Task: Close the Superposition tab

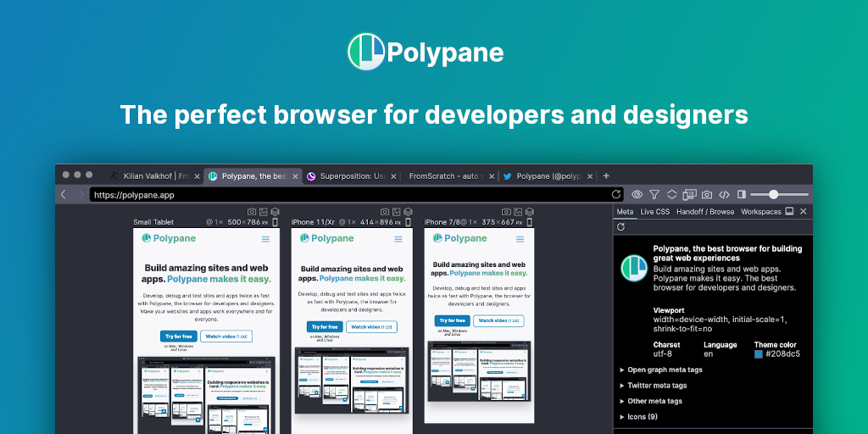Action: [393, 176]
